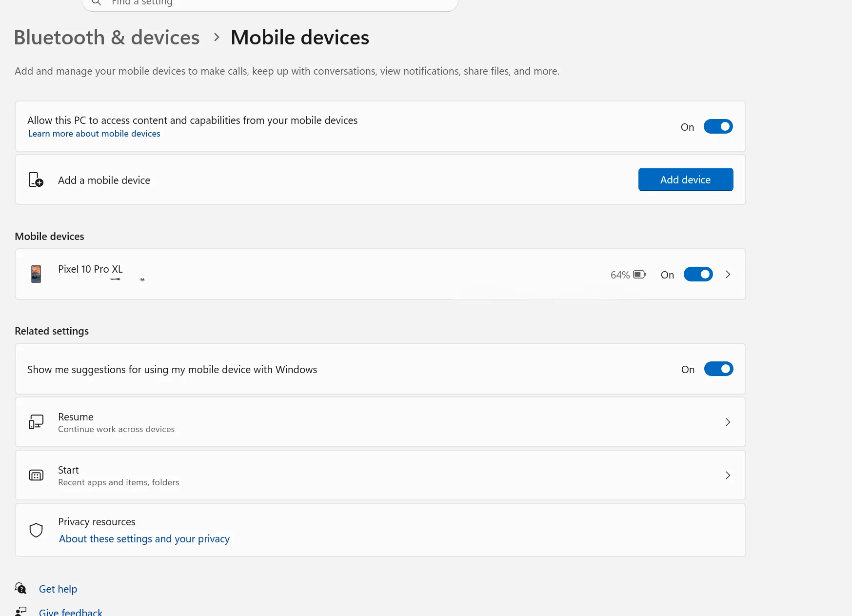852x616 pixels.
Task: Click the Find a setting search field
Action: pyautogui.click(x=270, y=4)
